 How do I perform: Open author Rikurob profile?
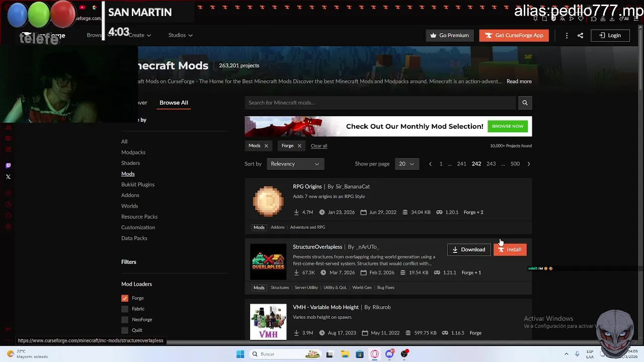point(381,307)
